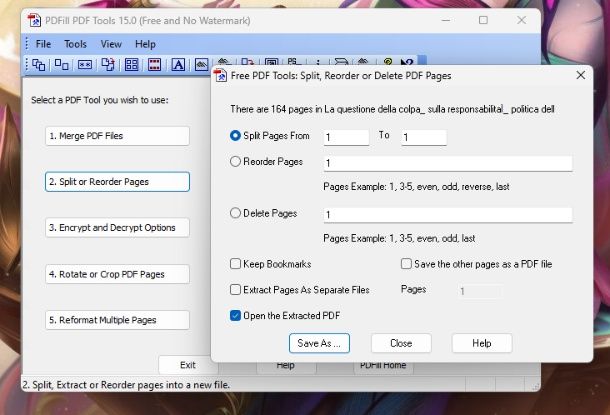Open the File menu
This screenshot has height=415, width=610.
point(43,44)
